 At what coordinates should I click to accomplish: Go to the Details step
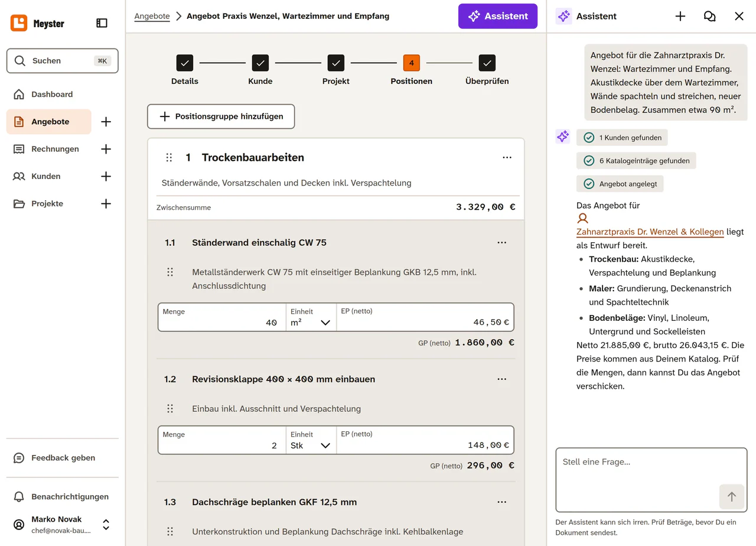pos(185,70)
